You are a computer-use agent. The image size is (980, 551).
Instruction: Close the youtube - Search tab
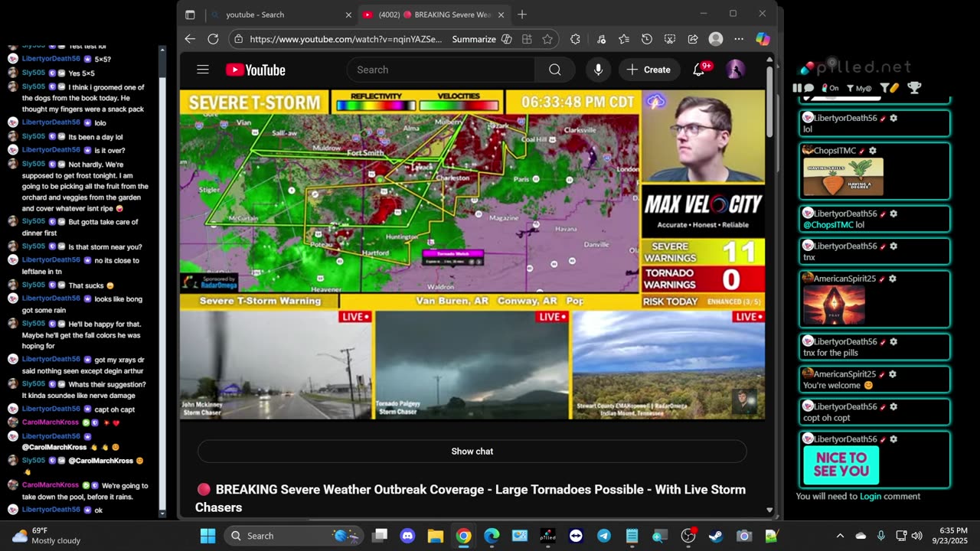point(348,15)
